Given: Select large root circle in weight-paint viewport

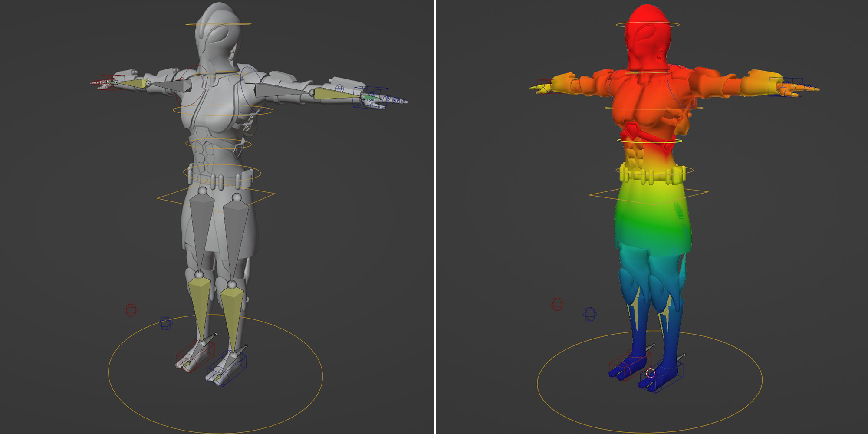Looking at the screenshot, I should (650, 382).
